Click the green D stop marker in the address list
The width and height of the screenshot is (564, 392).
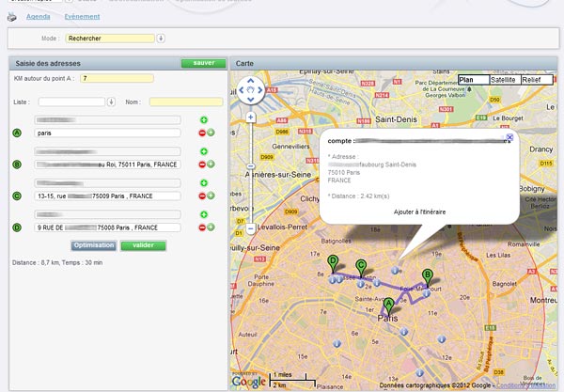coord(17,227)
